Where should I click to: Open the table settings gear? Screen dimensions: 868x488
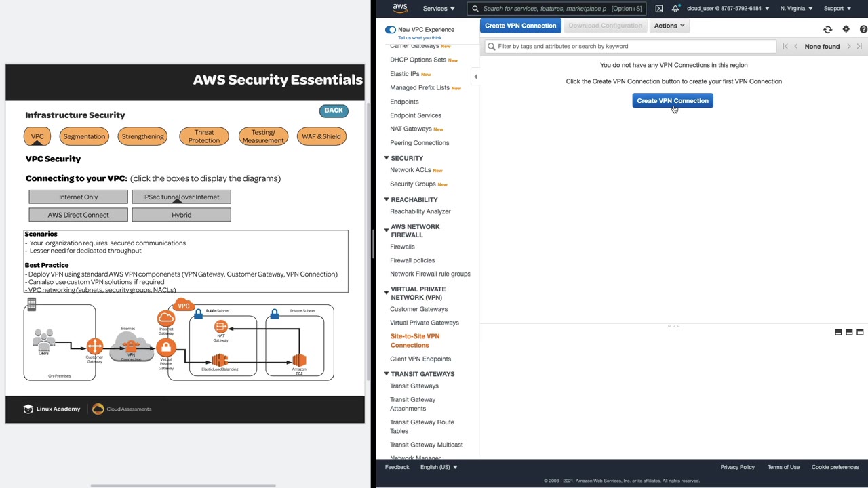[846, 30]
